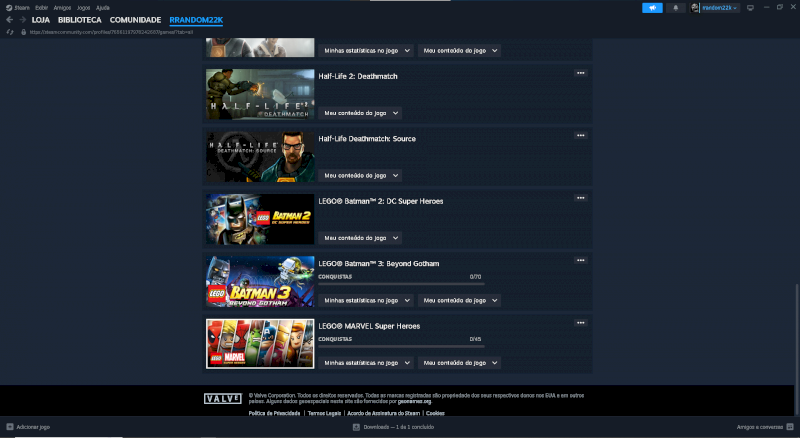
Task: Open Amigos e conversas
Action: (760, 427)
